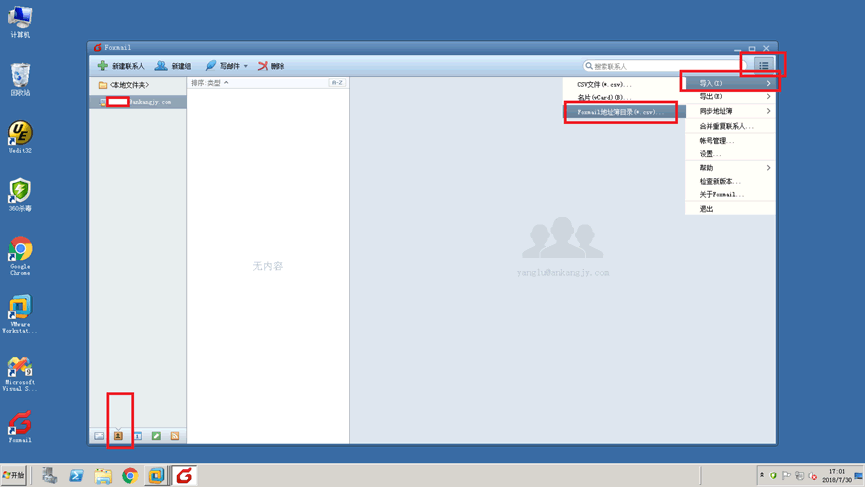Select Foxmail地址簿目录 (*.csv) import option
Screen dimensions: 865x487
tap(619, 112)
